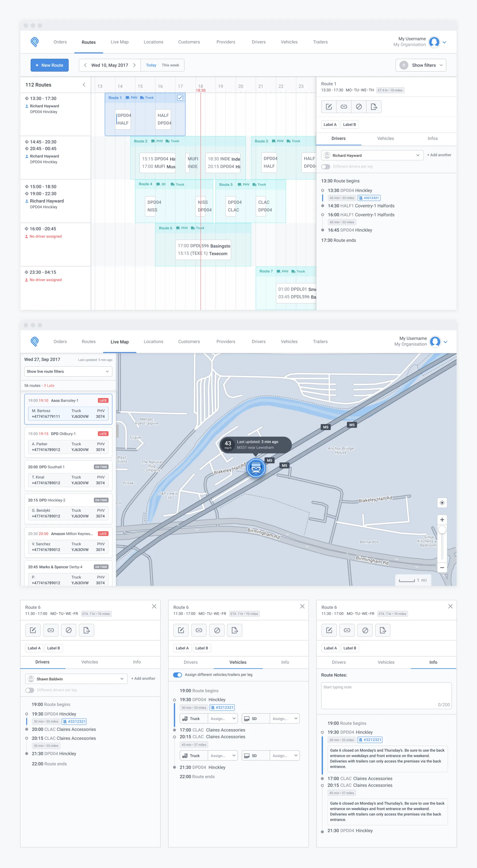
Task: Open Orders in Routes window nav
Action: (x=60, y=42)
